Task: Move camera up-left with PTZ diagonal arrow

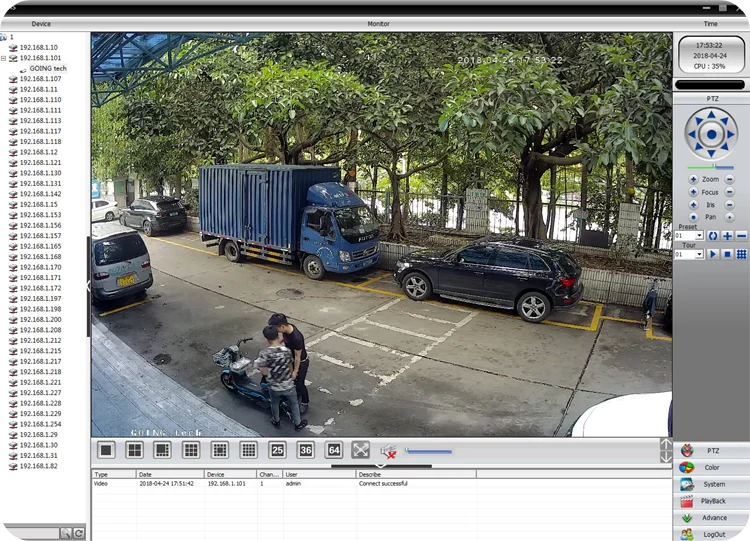Action: (699, 121)
